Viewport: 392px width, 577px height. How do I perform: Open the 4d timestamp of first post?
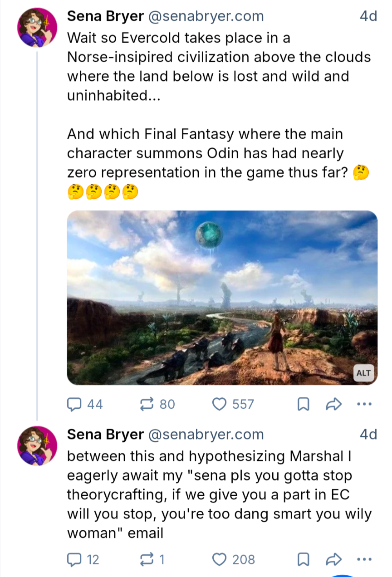[x=368, y=16]
